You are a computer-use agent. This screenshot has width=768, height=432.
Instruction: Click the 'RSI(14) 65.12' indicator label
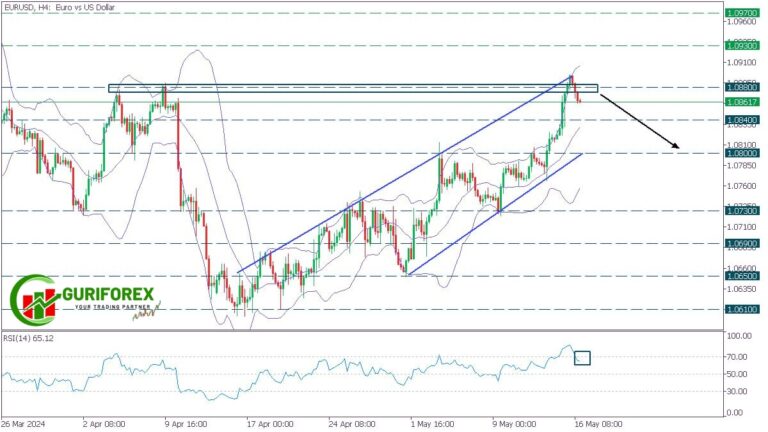[28, 338]
